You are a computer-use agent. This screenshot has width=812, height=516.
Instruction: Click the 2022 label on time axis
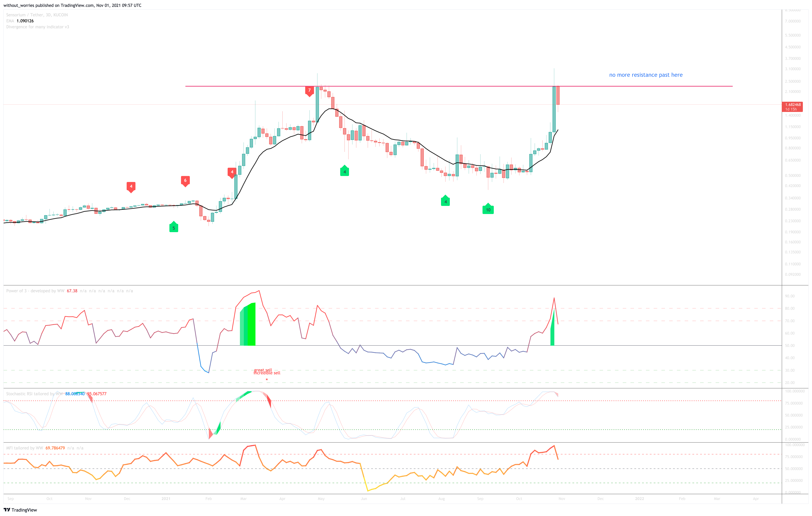point(639,499)
